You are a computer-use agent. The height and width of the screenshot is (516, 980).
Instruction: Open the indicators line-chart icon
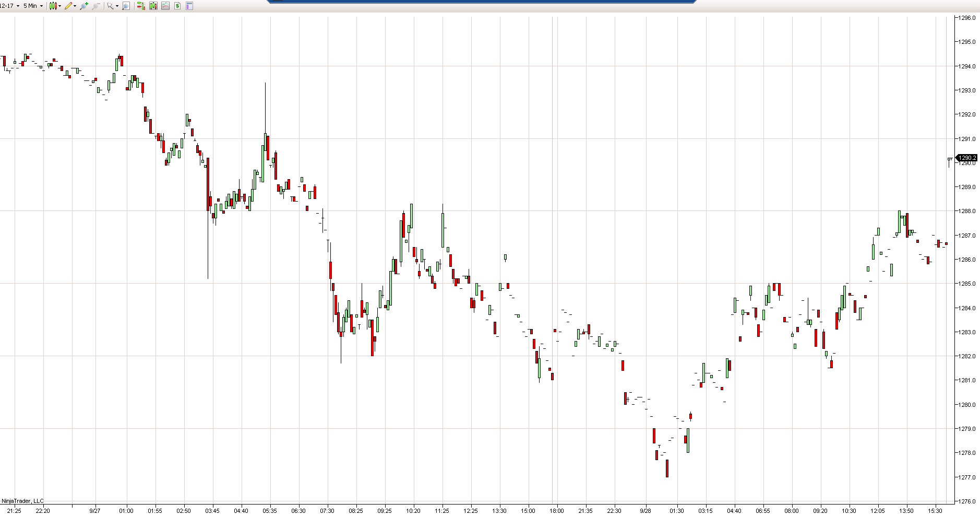pos(165,6)
